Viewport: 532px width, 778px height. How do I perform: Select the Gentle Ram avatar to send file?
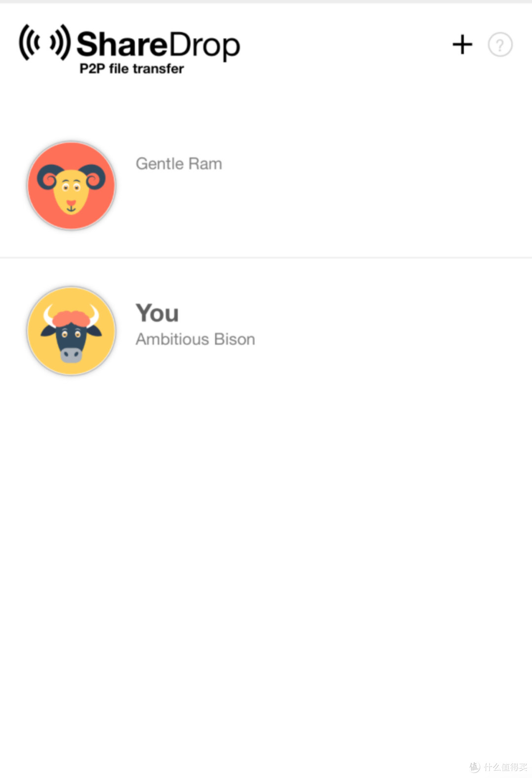[71, 185]
